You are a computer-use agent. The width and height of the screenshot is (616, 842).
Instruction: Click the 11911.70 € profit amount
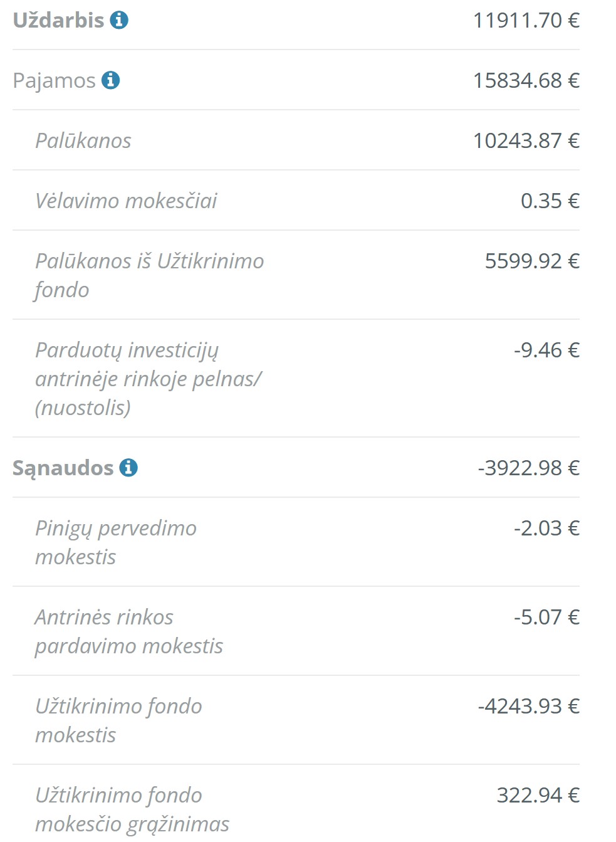tap(526, 20)
